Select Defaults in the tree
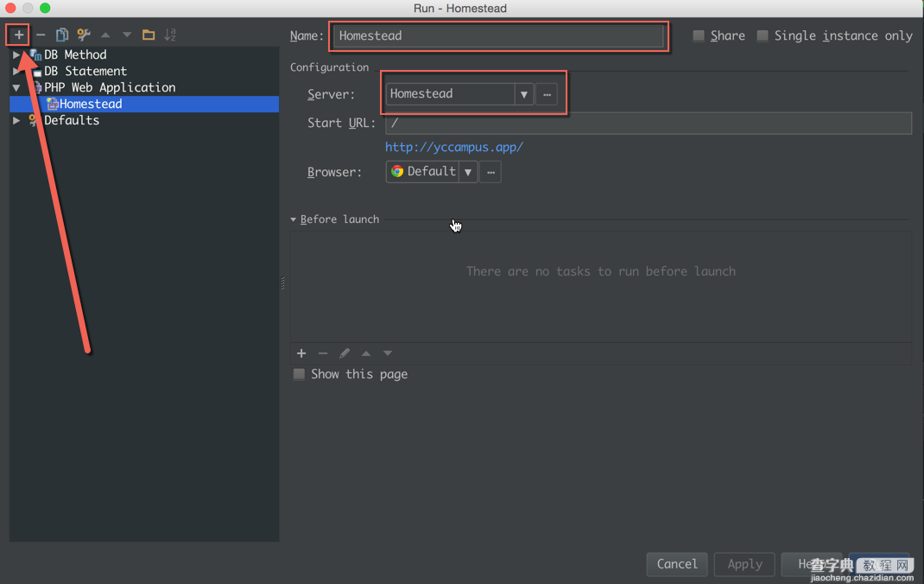Viewport: 924px width, 584px height. point(72,121)
